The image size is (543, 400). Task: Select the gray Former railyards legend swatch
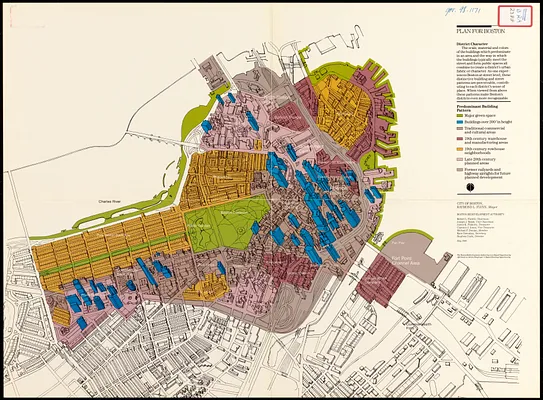click(x=460, y=170)
